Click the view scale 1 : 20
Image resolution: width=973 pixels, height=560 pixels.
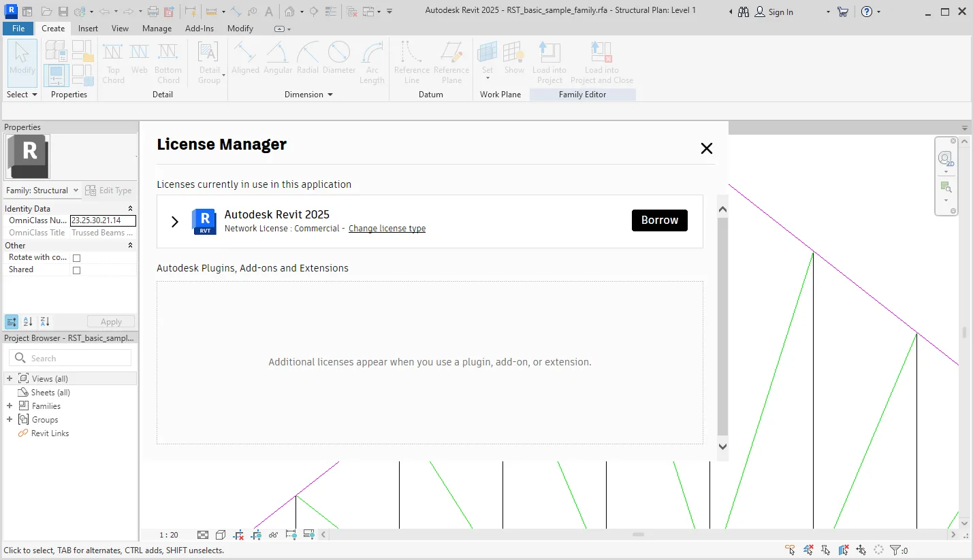pyautogui.click(x=169, y=535)
